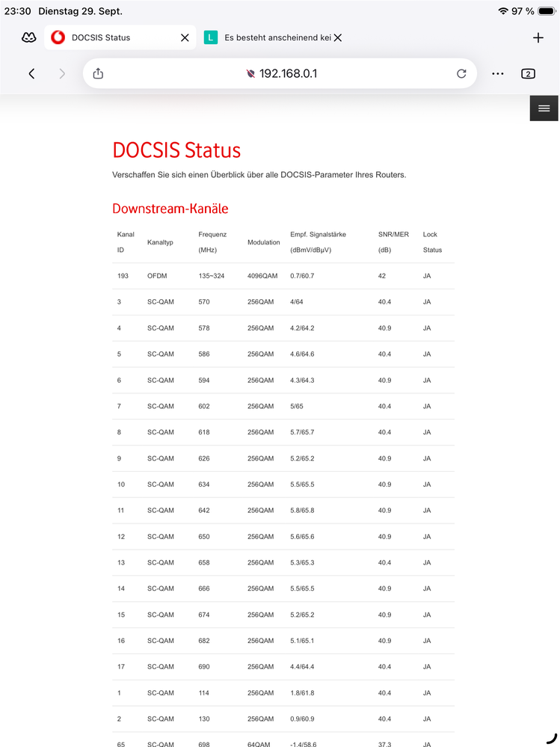This screenshot has height=747, width=560.
Task: Check the Wi-Fi status icon
Action: pos(503,11)
